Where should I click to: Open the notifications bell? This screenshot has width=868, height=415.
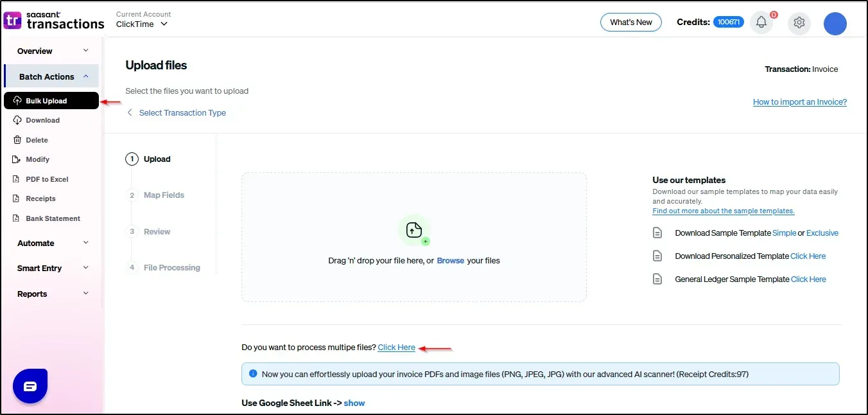point(761,22)
